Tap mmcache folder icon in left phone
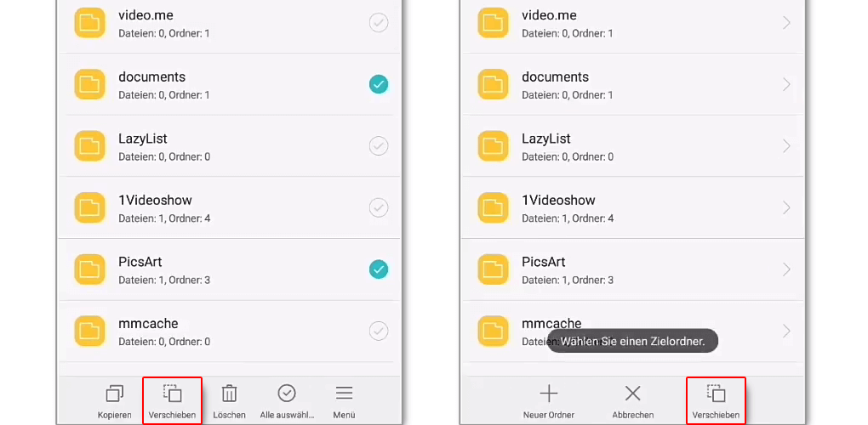Image resolution: width=868 pixels, height=425 pixels. click(89, 331)
